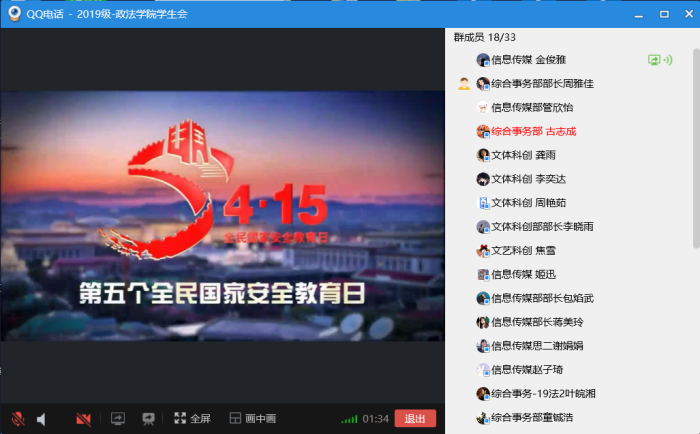Select member 信息传媒 姬迅
Screen dimensions: 700x434
point(524,274)
